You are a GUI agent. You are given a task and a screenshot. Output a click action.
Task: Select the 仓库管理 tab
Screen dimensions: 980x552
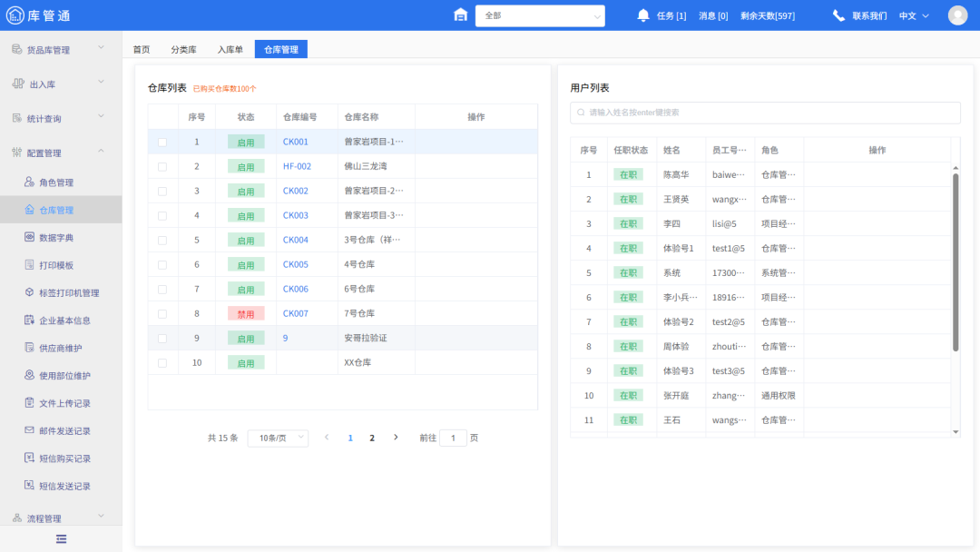[281, 49]
